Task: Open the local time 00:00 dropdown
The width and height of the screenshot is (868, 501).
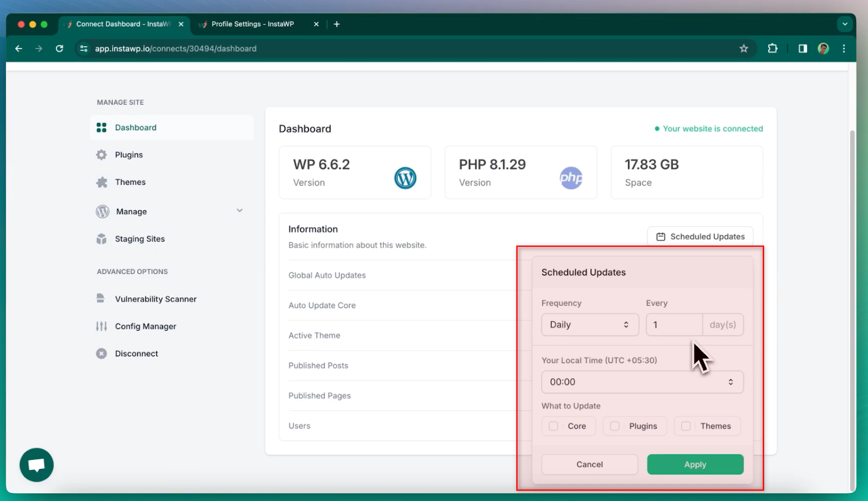Action: 642,382
